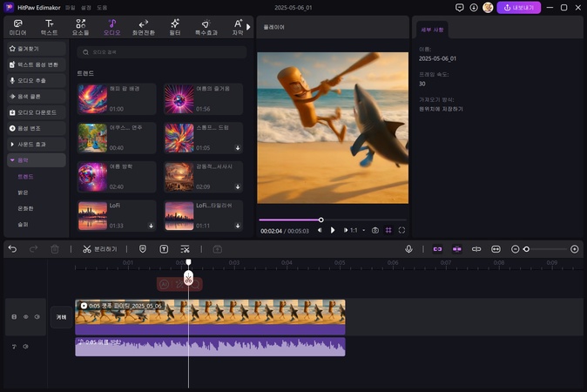
Task: Play the video preview
Action: [333, 230]
